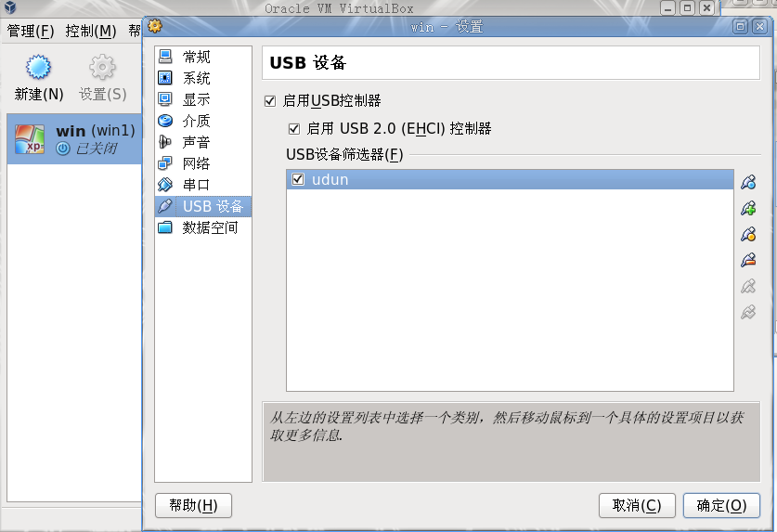Open the 系统 settings category

(202, 78)
